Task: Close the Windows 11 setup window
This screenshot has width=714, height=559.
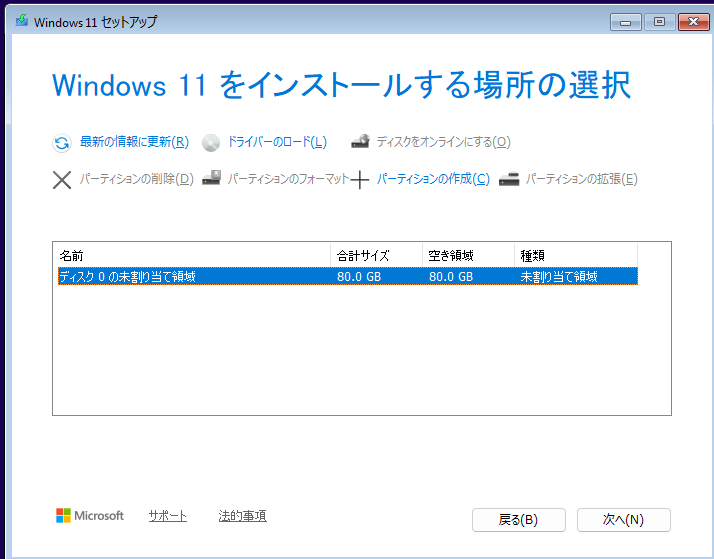Action: pyautogui.click(x=694, y=22)
